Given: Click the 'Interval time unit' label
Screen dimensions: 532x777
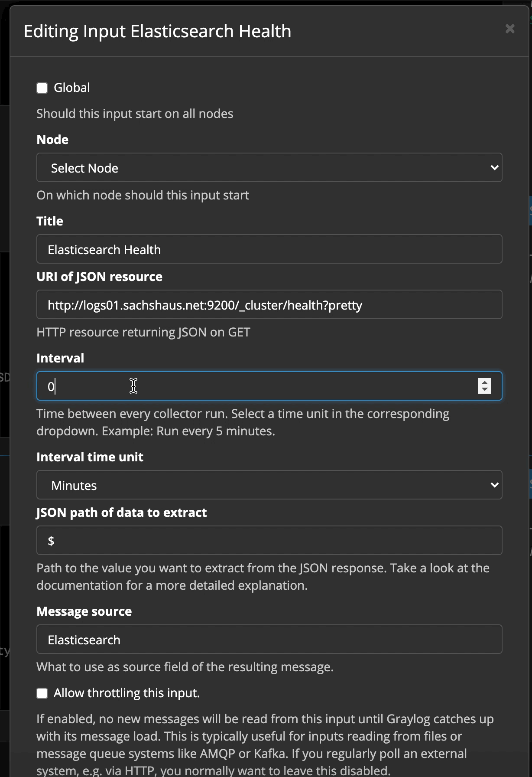Looking at the screenshot, I should pyautogui.click(x=90, y=457).
